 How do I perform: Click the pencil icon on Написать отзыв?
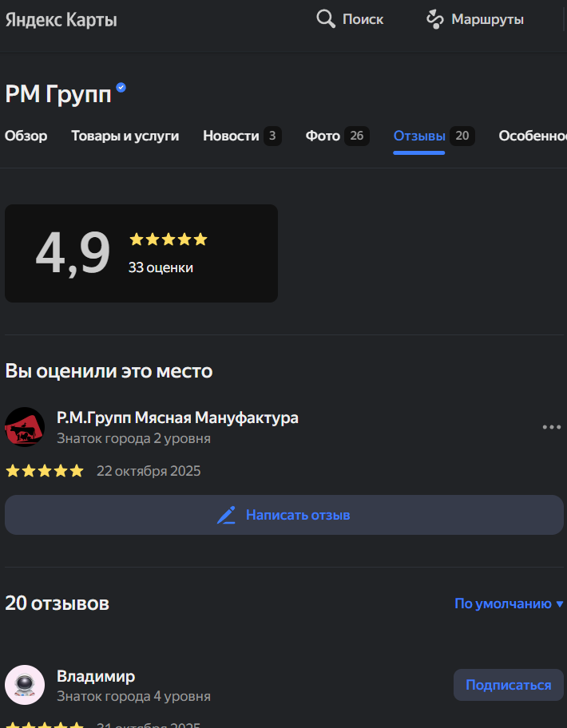pos(227,515)
